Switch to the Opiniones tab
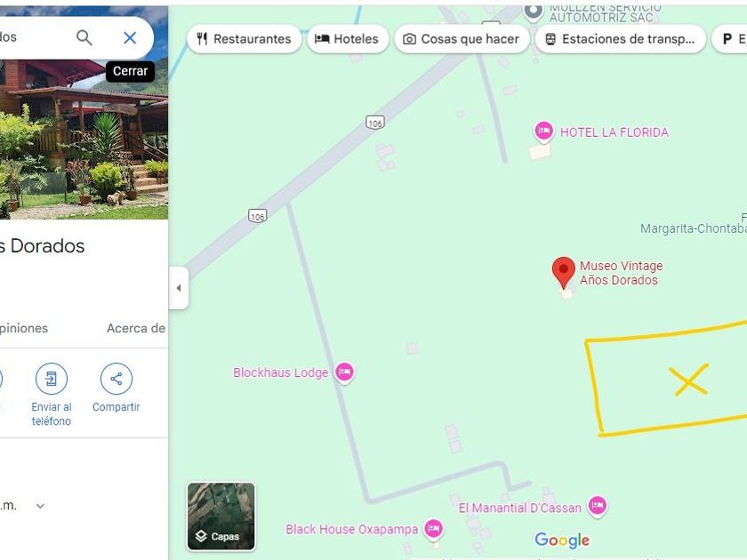The width and height of the screenshot is (747, 560). [x=23, y=328]
